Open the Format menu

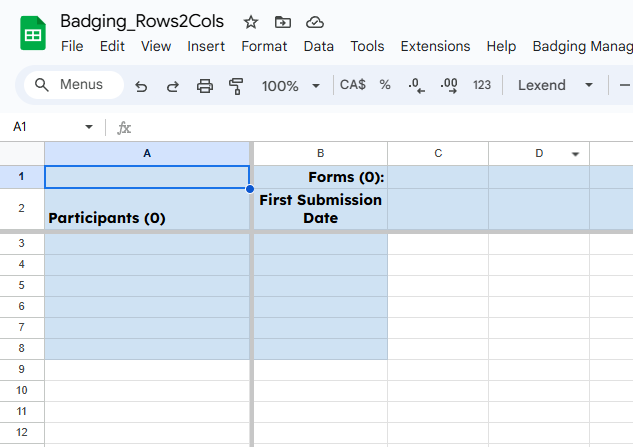coord(264,46)
